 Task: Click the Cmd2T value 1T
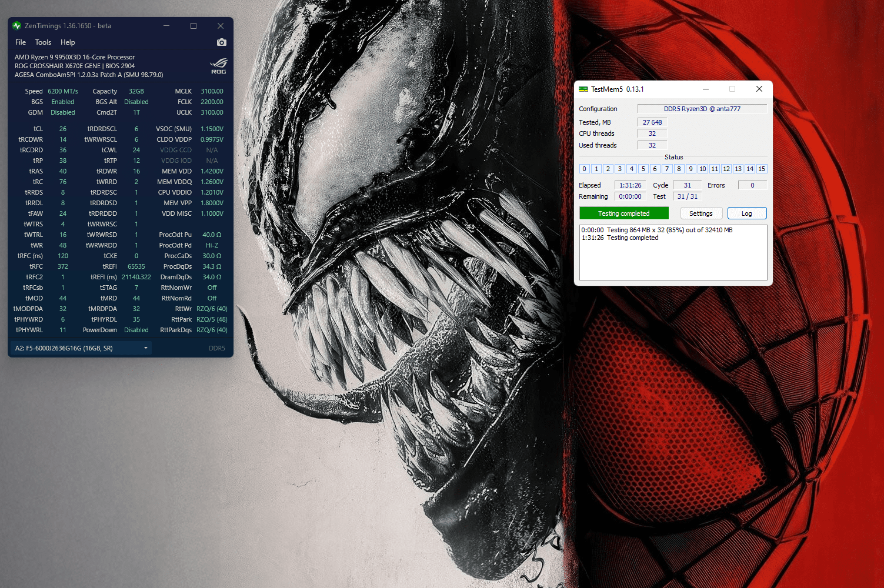point(136,112)
